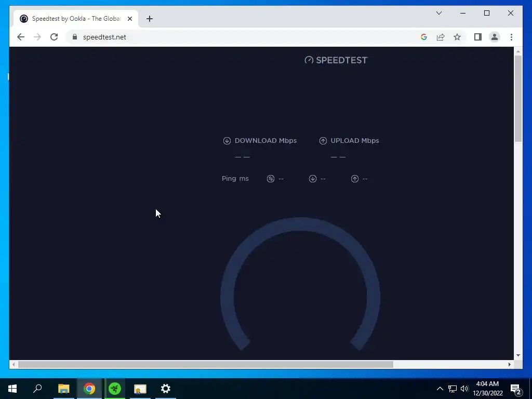Maximize the Chrome window

tap(486, 13)
